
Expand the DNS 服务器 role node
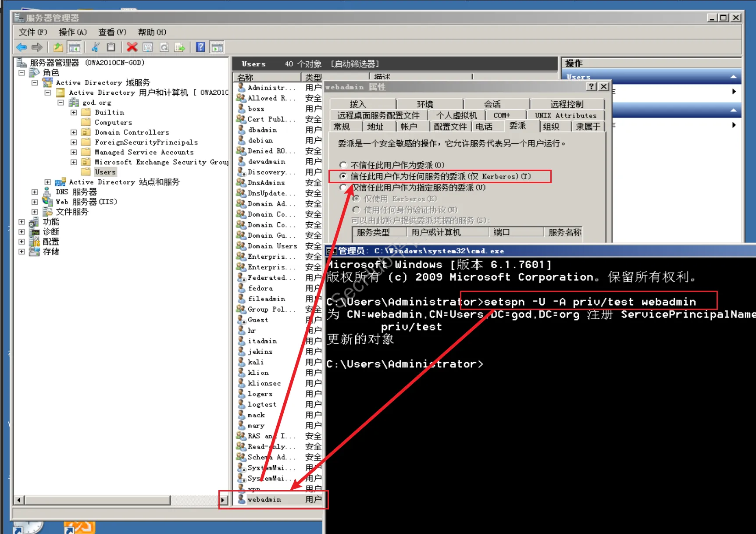pos(35,192)
